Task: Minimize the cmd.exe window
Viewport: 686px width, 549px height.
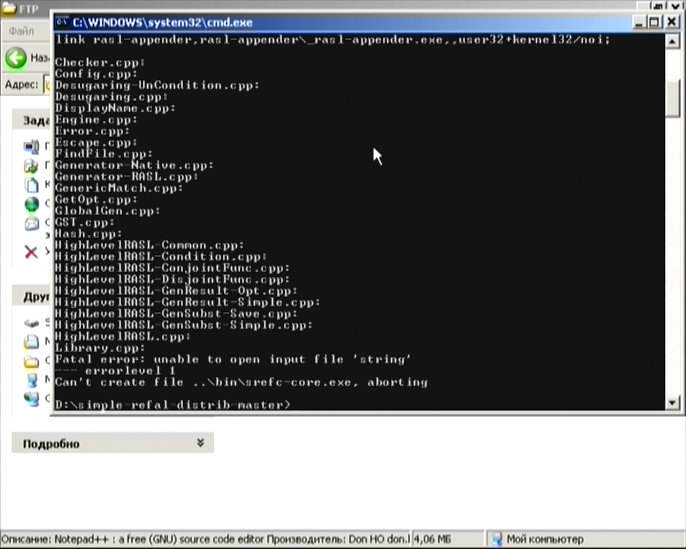Action: pos(639,22)
